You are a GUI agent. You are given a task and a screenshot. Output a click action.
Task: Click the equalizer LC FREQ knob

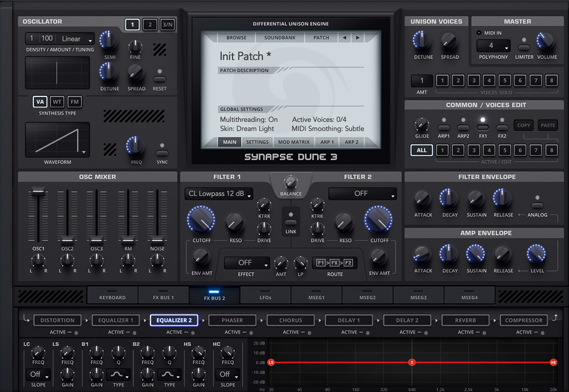(38, 352)
